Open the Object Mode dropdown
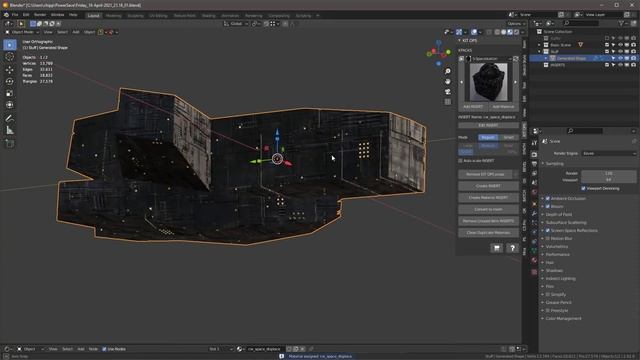Viewport: 640px width, 360px height. (x=22, y=32)
